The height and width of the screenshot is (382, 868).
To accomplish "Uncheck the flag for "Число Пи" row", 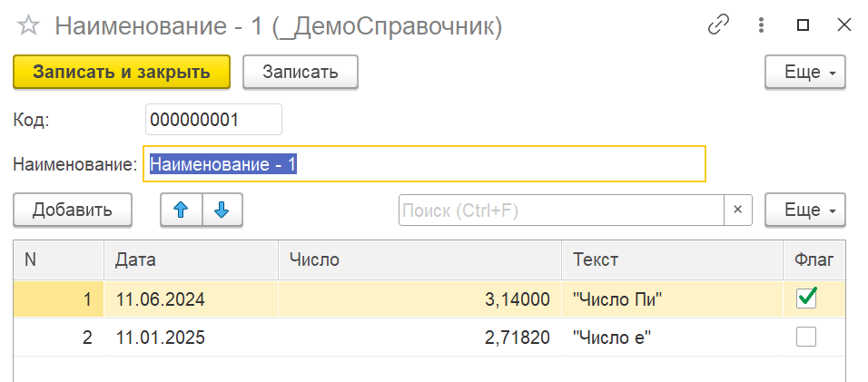I will click(x=806, y=299).
